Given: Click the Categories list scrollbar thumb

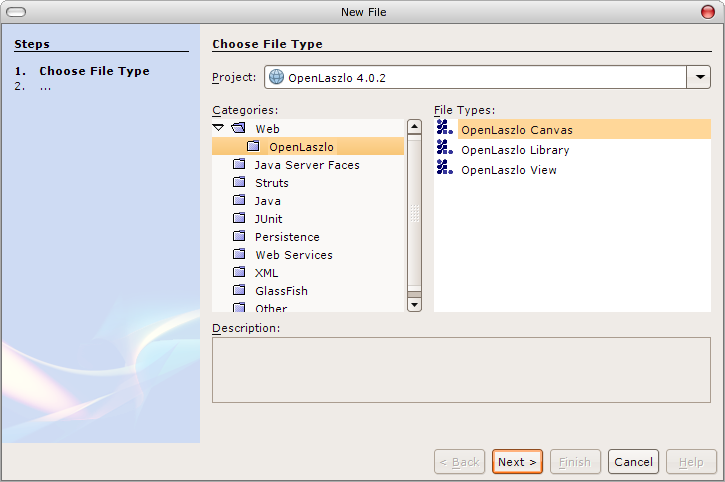Looking at the screenshot, I should 414,213.
